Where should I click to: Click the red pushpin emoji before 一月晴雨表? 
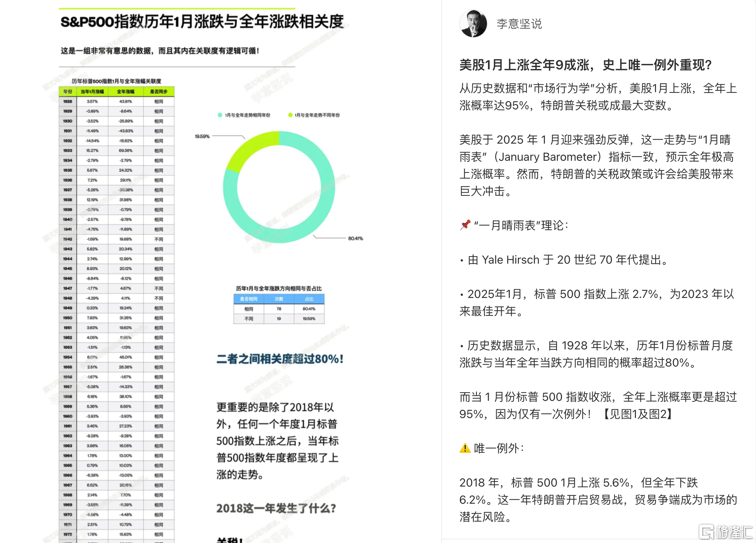pos(465,225)
